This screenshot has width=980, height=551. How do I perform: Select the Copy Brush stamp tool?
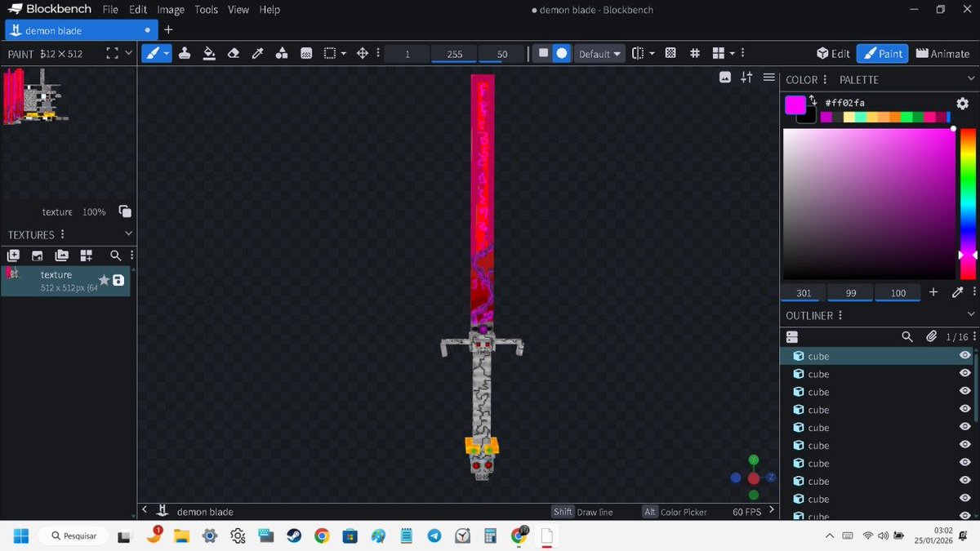click(x=185, y=53)
